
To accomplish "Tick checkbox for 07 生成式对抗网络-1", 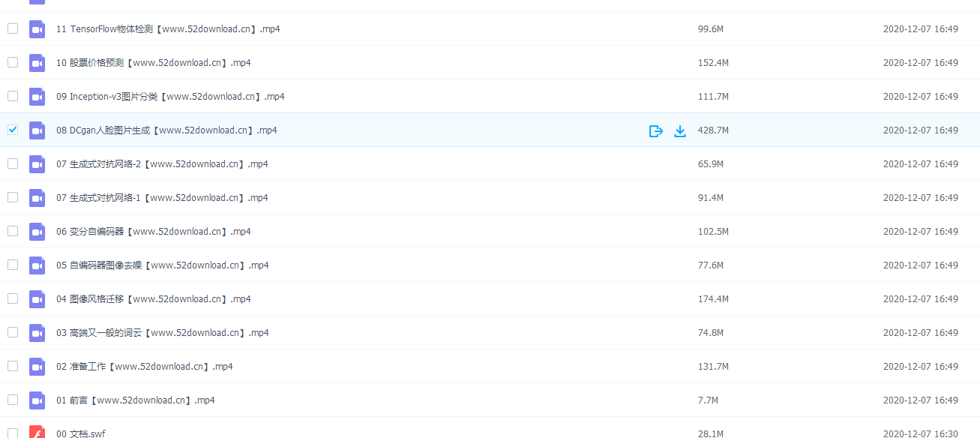I will coord(13,197).
